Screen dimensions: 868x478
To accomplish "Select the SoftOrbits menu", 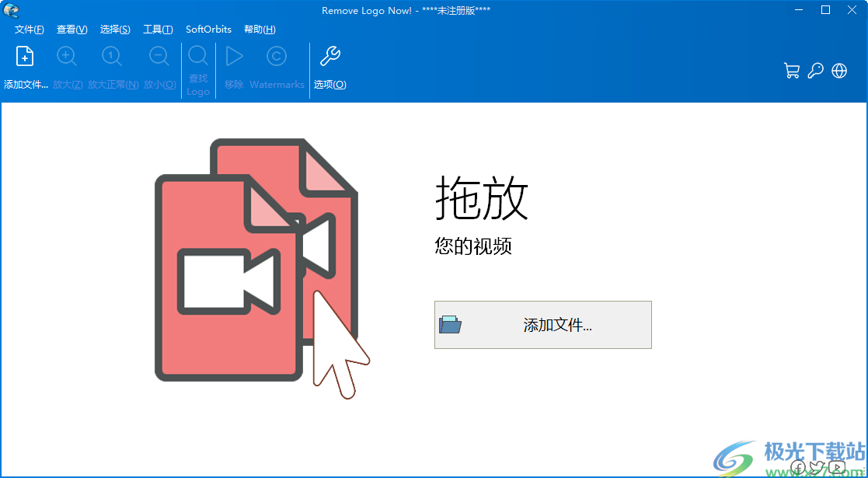I will click(207, 30).
